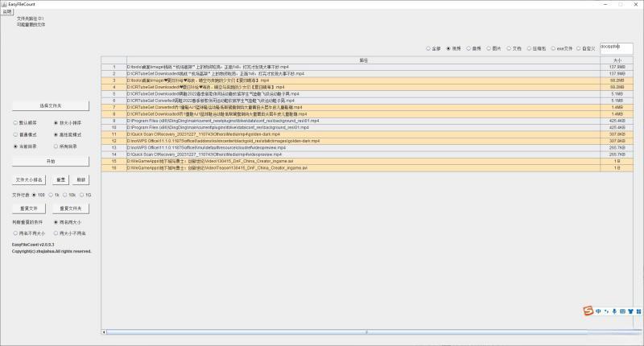
Task: Toggle the Sogou 中 language mode icon
Action: point(598,311)
